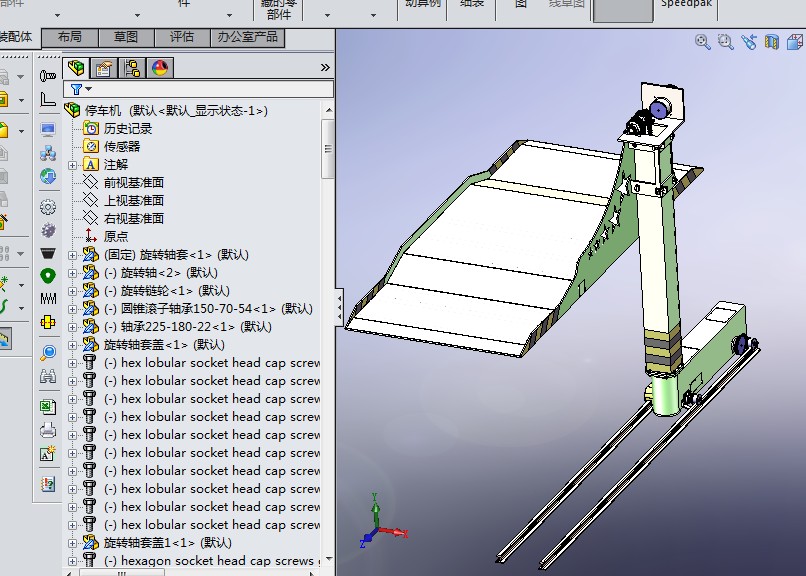Click the tree scrollbar up arrow
The image size is (806, 576).
(328, 110)
